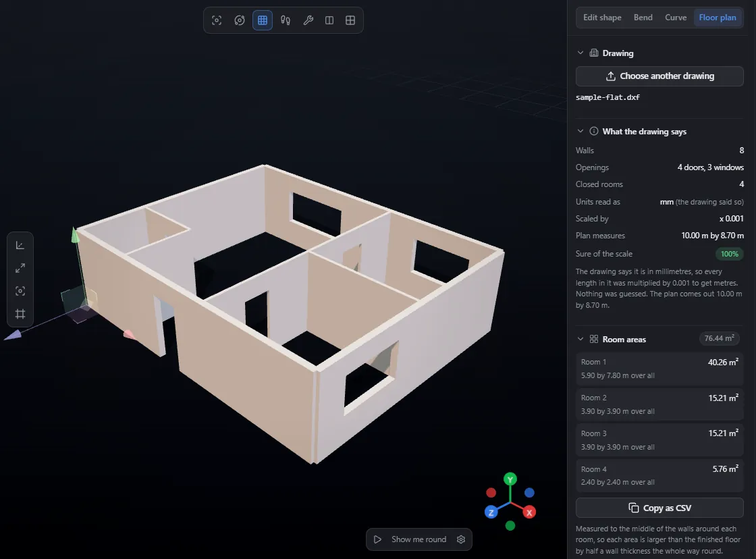The image size is (756, 559).
Task: Select the Room 4 area card
Action: point(659,475)
